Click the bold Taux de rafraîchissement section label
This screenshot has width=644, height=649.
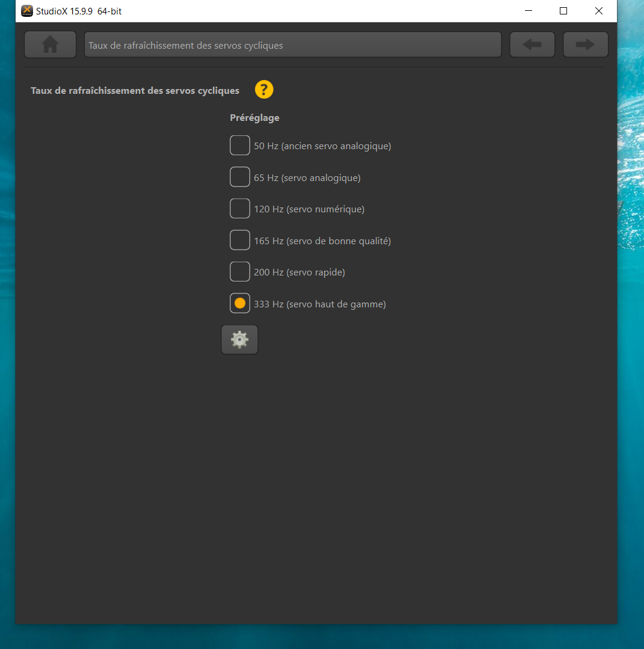[x=135, y=91]
